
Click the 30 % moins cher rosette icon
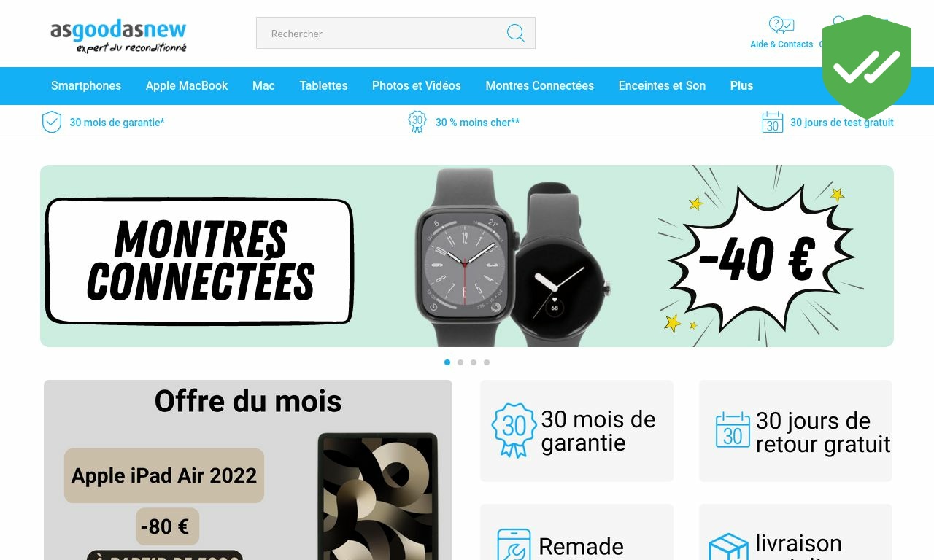coord(417,122)
